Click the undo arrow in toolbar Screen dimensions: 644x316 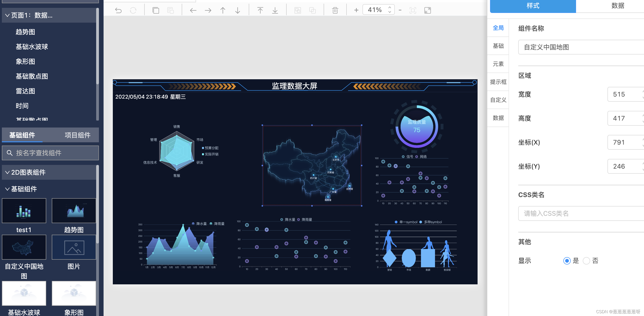[118, 10]
